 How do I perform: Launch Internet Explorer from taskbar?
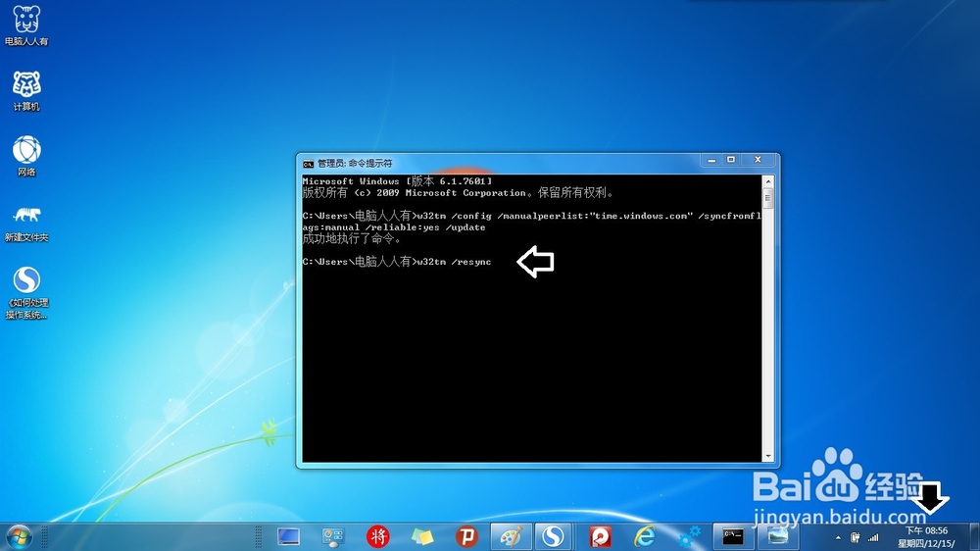click(645, 536)
